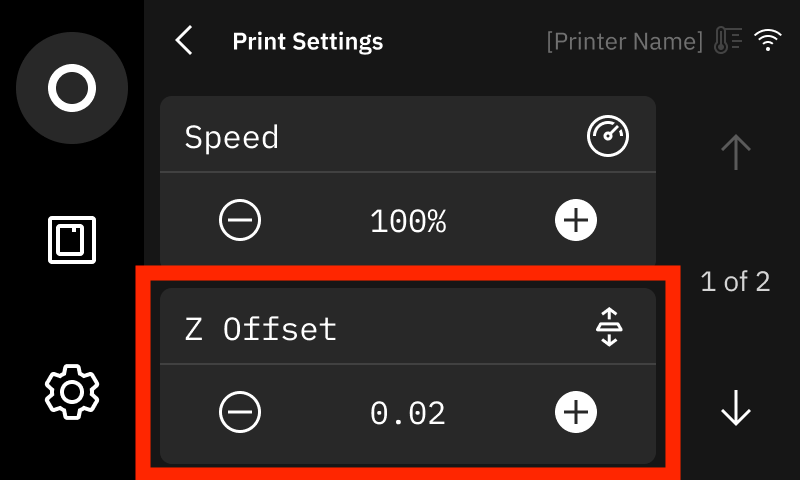This screenshot has width=800, height=480.
Task: Click the speedometer icon beside Speed
Action: click(x=608, y=137)
